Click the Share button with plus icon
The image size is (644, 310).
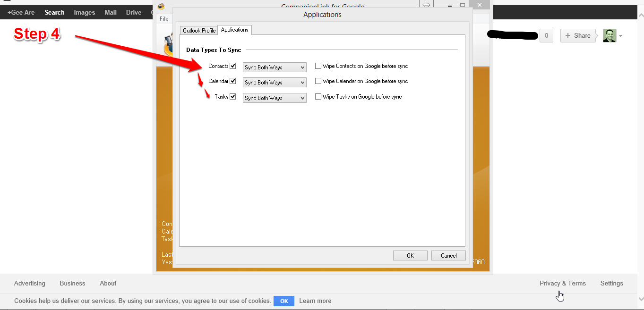pos(577,35)
